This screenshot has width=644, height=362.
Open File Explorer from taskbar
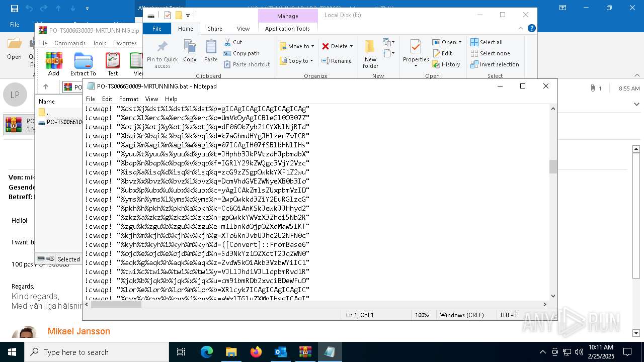(231, 352)
